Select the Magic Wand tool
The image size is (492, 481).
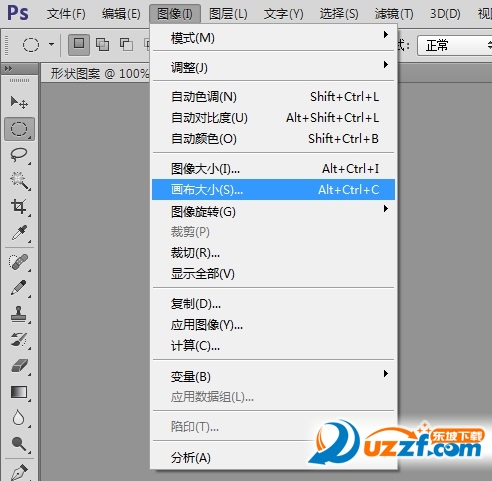[19, 181]
